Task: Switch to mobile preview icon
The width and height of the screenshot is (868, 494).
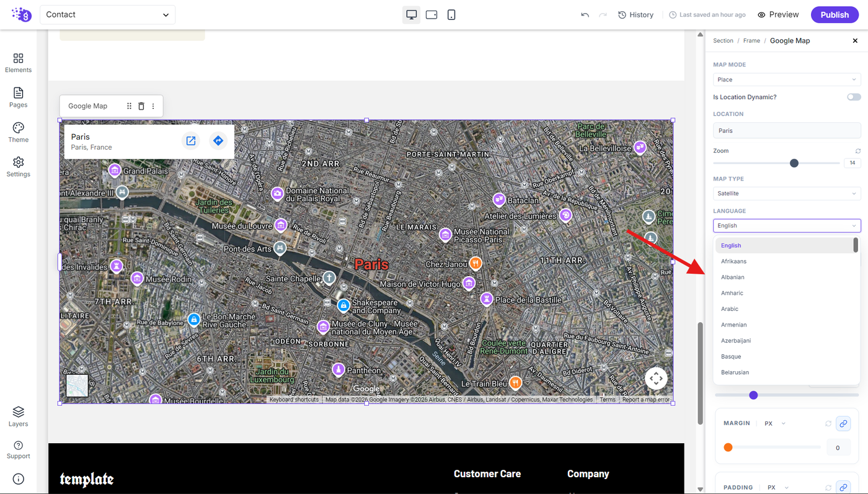Action: (451, 14)
